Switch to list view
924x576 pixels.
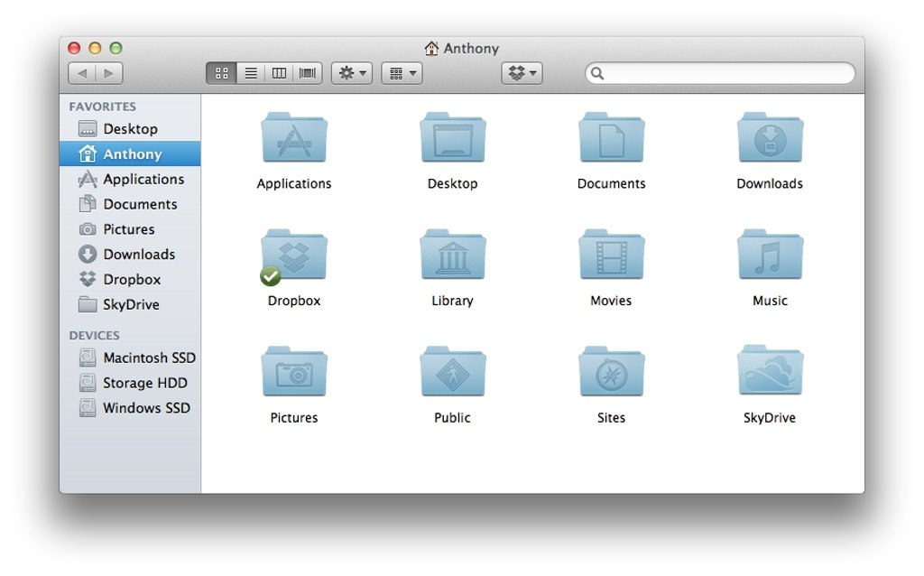pyautogui.click(x=251, y=73)
